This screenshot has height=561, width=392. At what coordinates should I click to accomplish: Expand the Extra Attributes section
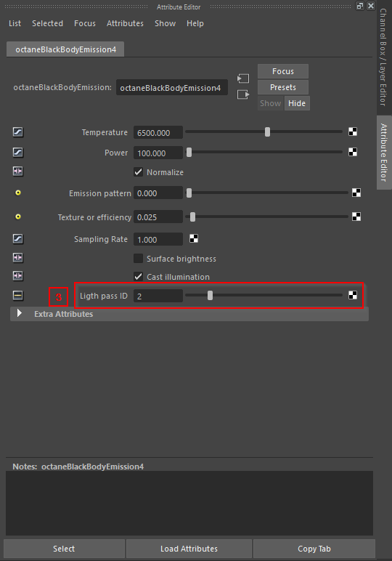pyautogui.click(x=20, y=313)
